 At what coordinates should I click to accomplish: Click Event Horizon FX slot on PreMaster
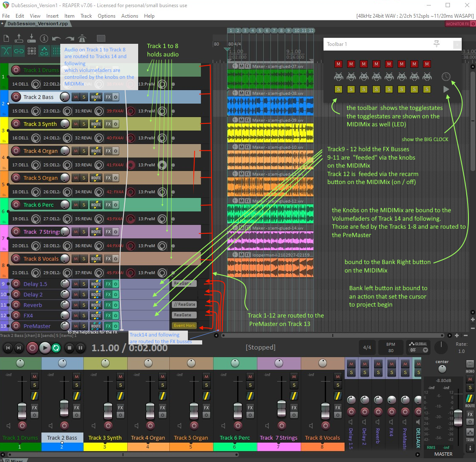[x=185, y=326]
